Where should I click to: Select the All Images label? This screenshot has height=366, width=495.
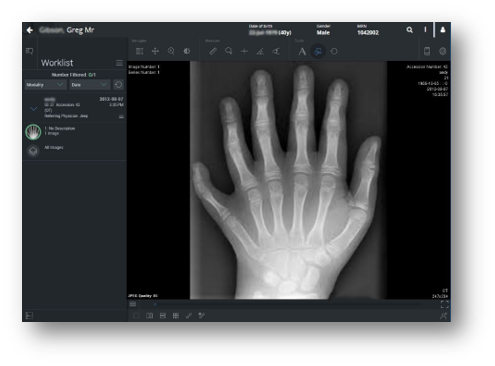coord(54,147)
